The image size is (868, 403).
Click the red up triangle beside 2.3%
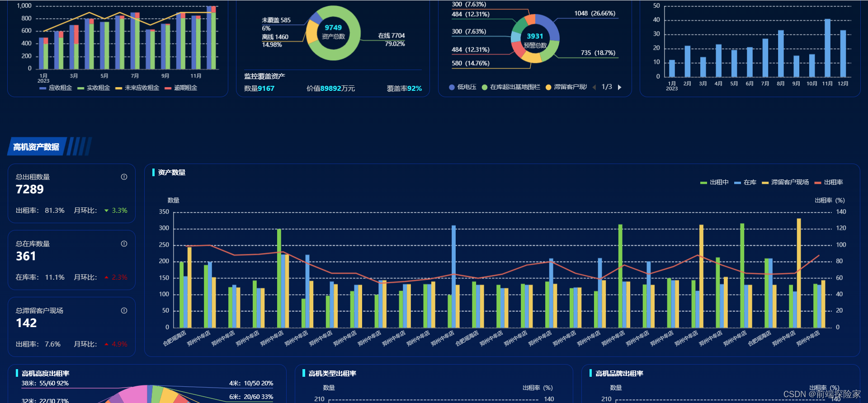point(107,277)
